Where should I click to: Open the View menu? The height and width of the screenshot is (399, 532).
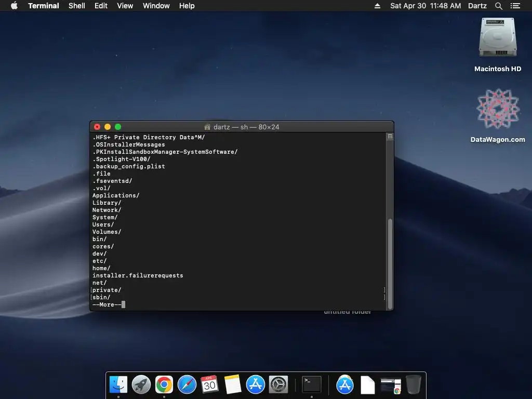(x=125, y=6)
